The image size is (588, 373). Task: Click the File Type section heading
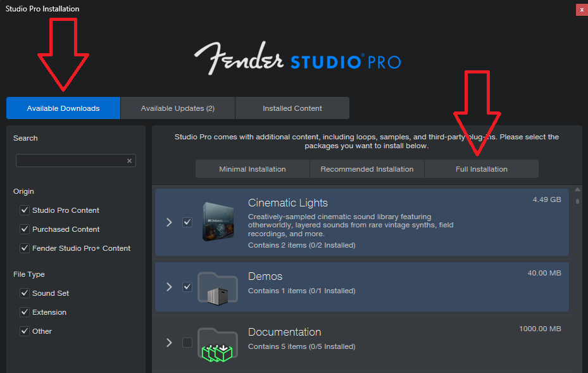click(29, 274)
